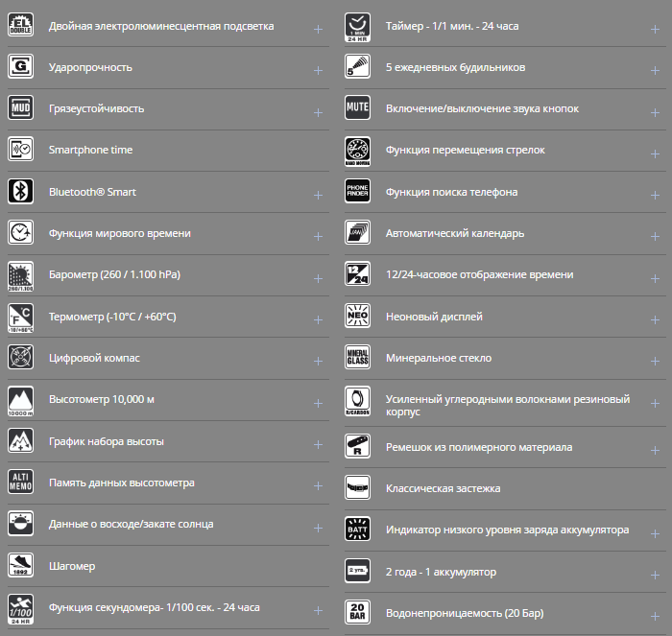Screen dimensions: 672x636
Task: Click the MUD resistance icon
Action: 20,108
